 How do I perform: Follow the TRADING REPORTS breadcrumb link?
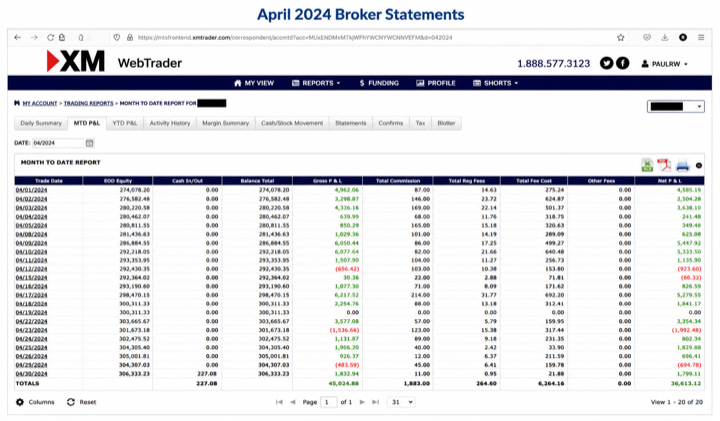click(x=88, y=103)
